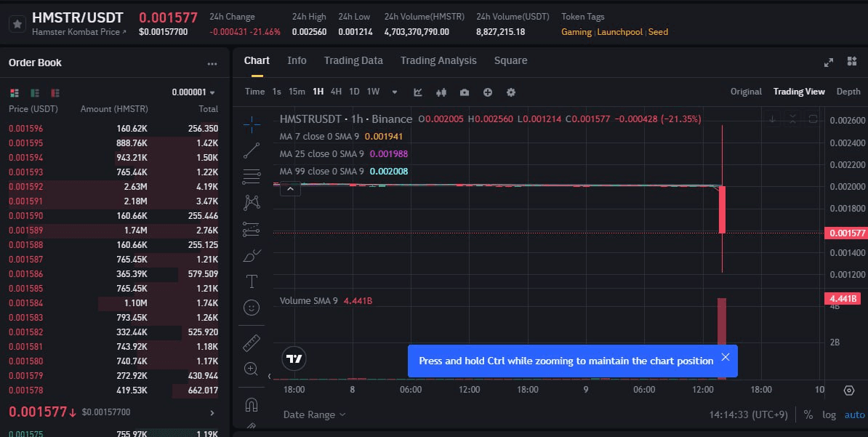The height and width of the screenshot is (437, 868).
Task: Take a chart snapshot with camera icon
Action: click(465, 92)
